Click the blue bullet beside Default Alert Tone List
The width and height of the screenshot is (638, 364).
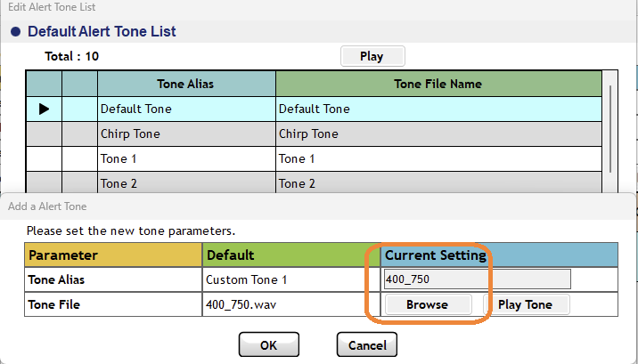15,32
